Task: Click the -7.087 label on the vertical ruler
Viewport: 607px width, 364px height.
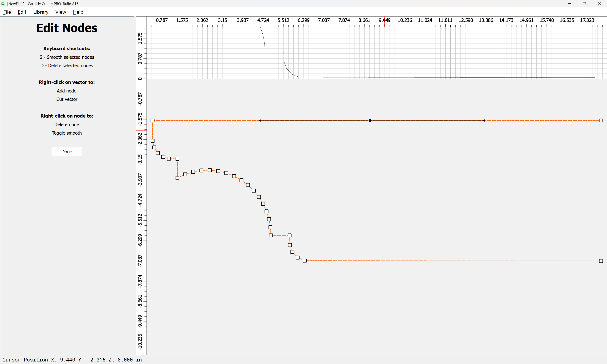Action: pyautogui.click(x=140, y=261)
